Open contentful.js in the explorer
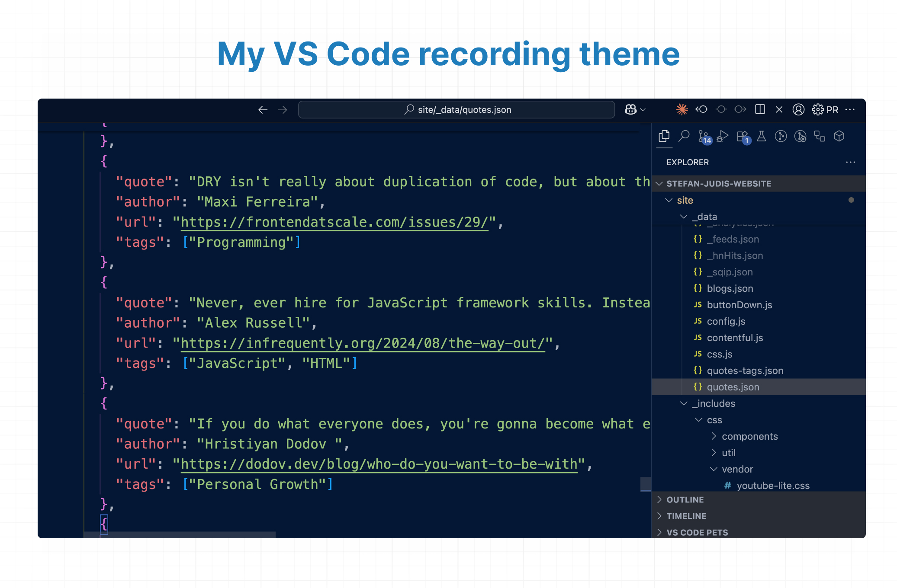The height and width of the screenshot is (588, 897). pyautogui.click(x=759, y=338)
